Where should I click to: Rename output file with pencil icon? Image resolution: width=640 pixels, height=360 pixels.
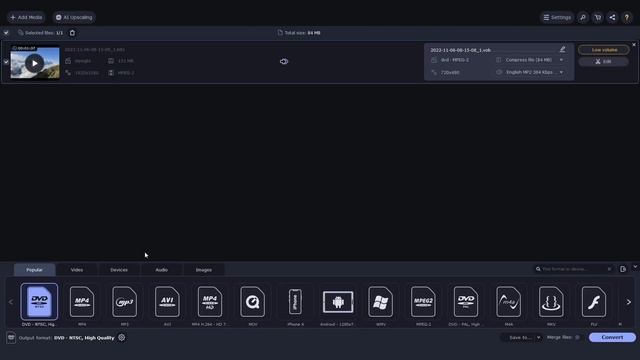562,49
